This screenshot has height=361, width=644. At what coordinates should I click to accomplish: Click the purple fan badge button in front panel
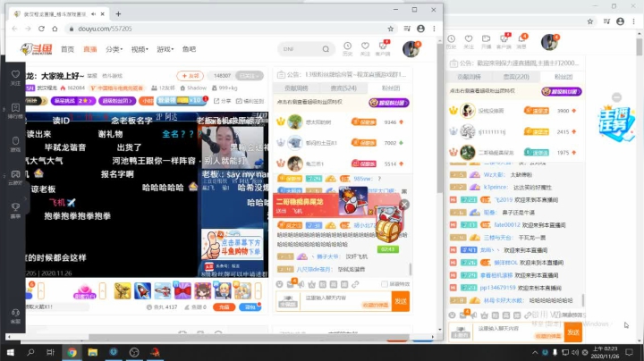[388, 103]
